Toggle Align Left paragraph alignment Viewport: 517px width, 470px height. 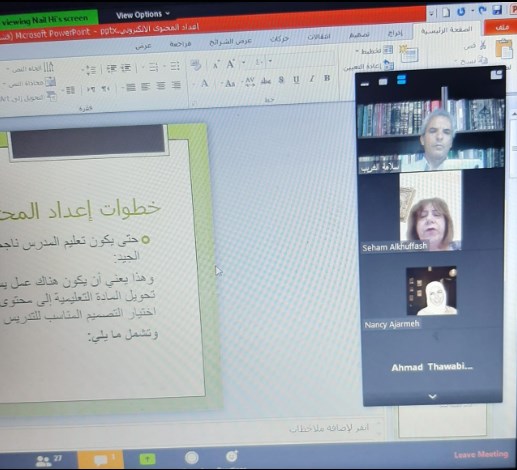[x=145, y=87]
